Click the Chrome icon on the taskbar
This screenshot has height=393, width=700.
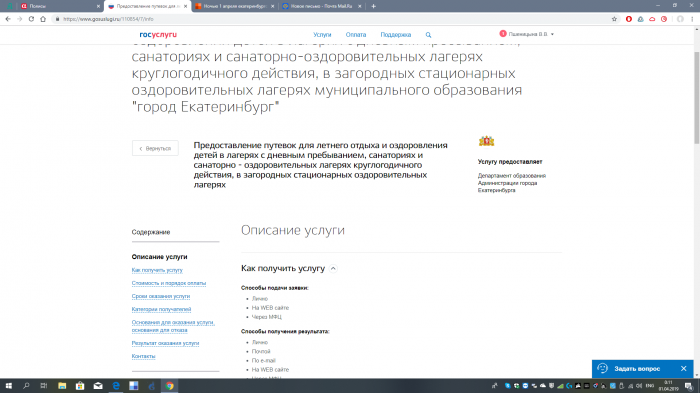coord(169,386)
